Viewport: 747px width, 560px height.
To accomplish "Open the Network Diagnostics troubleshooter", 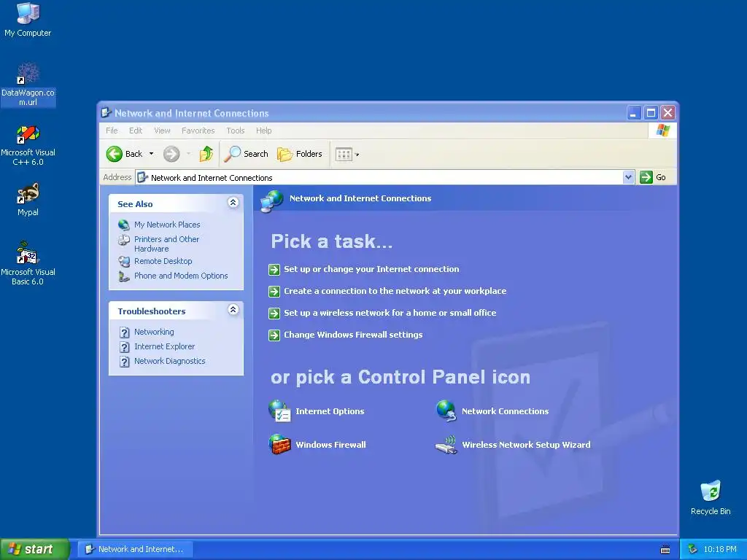I will pyautogui.click(x=169, y=361).
